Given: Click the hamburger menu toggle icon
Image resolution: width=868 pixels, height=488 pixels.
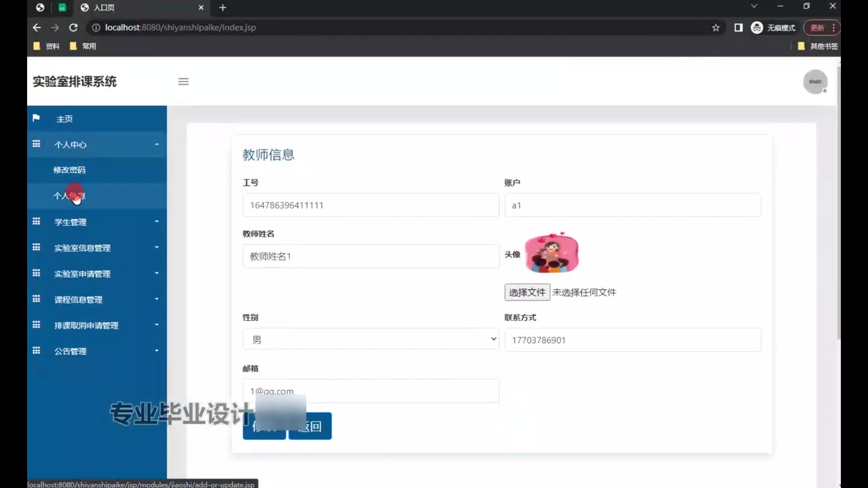Looking at the screenshot, I should 183,81.
